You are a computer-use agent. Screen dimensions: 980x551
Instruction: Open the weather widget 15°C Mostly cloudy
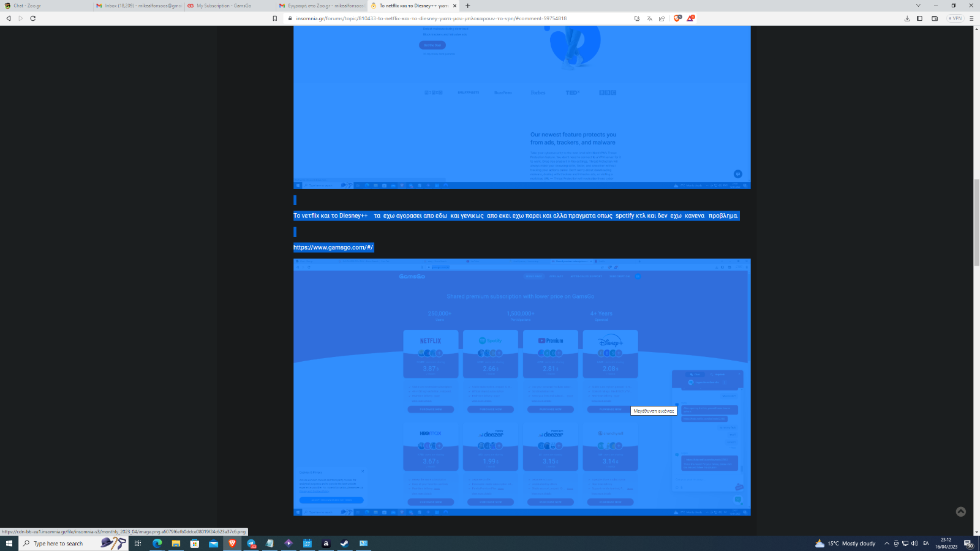tap(845, 543)
